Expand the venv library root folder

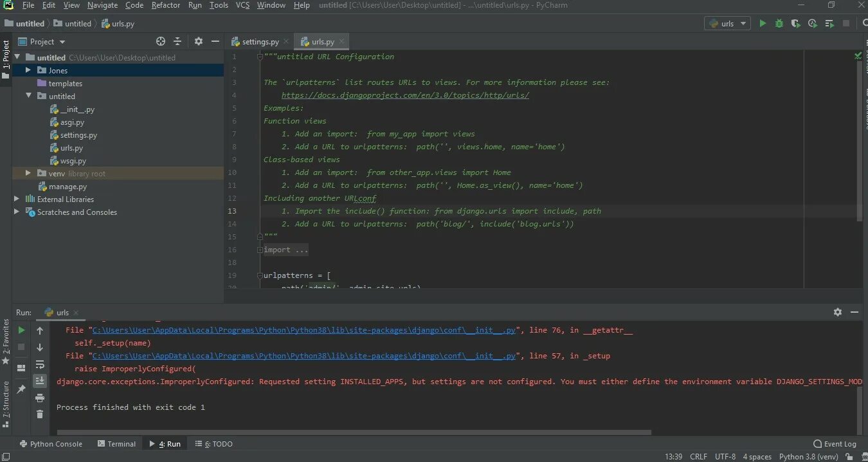[28, 173]
